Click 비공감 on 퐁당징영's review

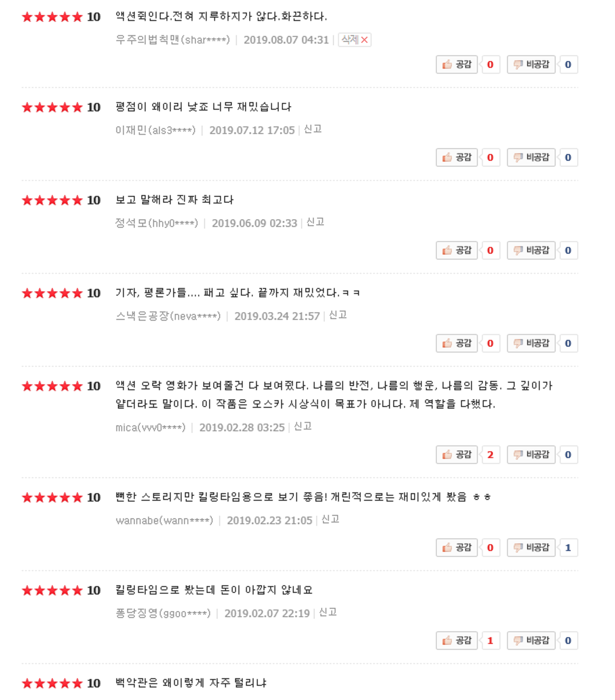[531, 641]
